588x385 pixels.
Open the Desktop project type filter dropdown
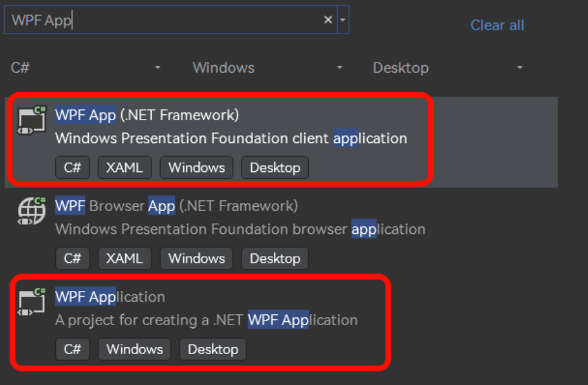coord(448,68)
